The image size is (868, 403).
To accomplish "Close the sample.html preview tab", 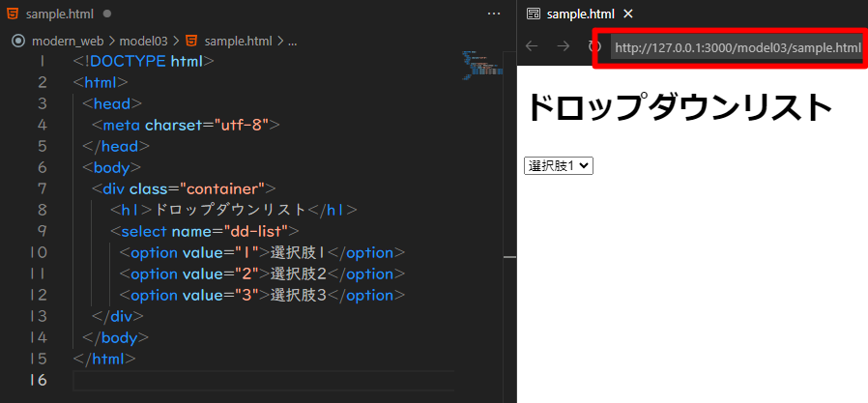I will tap(627, 14).
